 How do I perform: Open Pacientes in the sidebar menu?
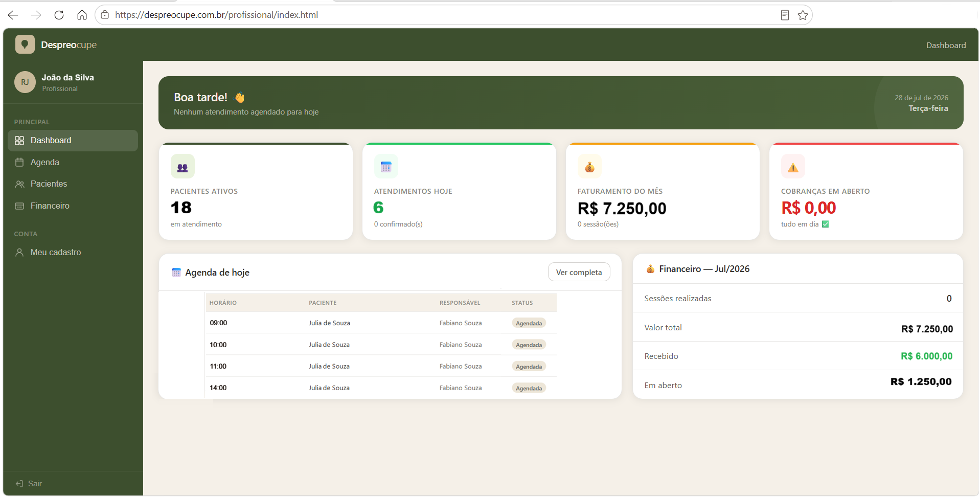click(73, 184)
